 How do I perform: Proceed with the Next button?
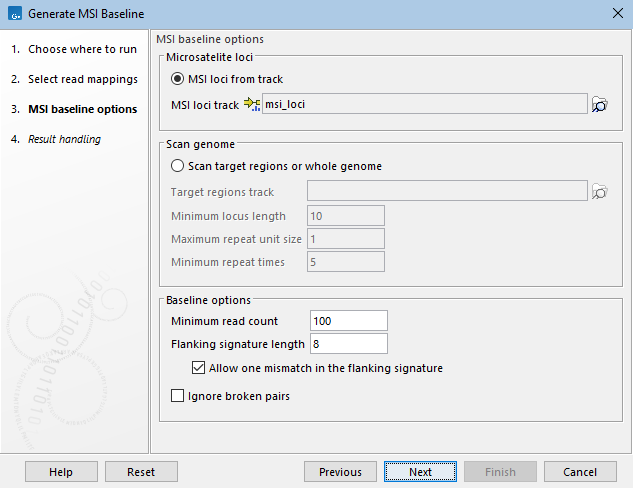pos(420,471)
